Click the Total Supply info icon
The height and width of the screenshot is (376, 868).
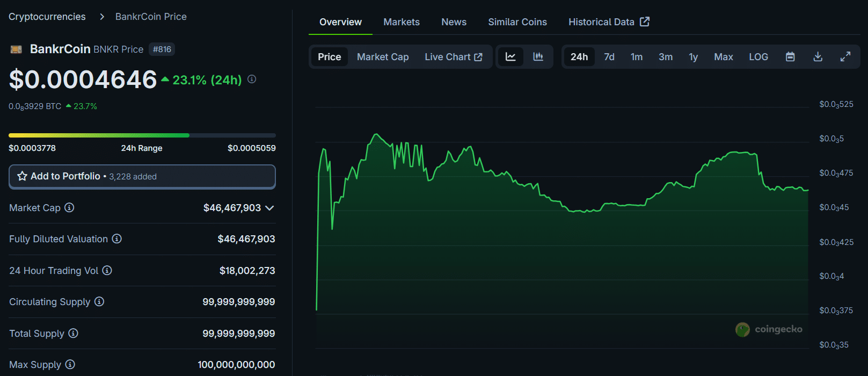click(x=73, y=333)
